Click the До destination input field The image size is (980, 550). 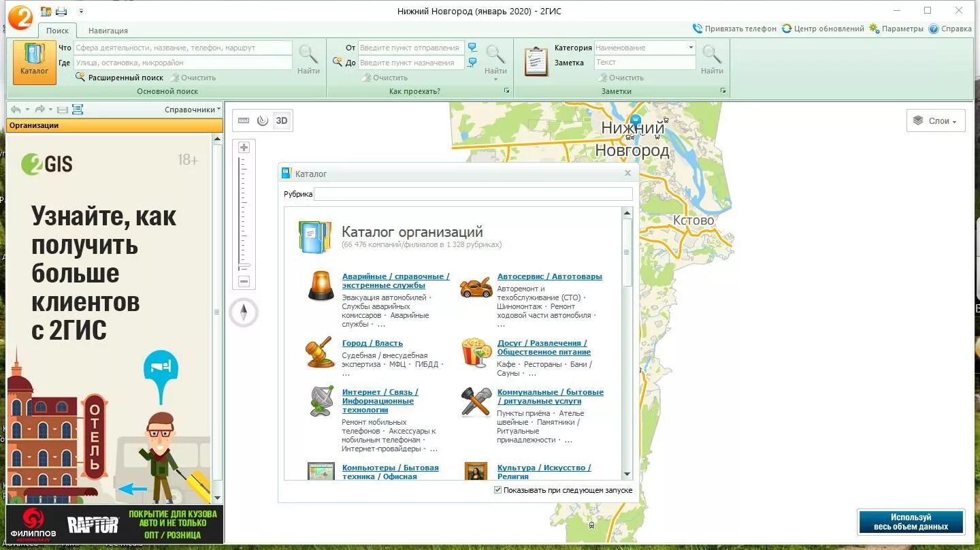point(411,63)
